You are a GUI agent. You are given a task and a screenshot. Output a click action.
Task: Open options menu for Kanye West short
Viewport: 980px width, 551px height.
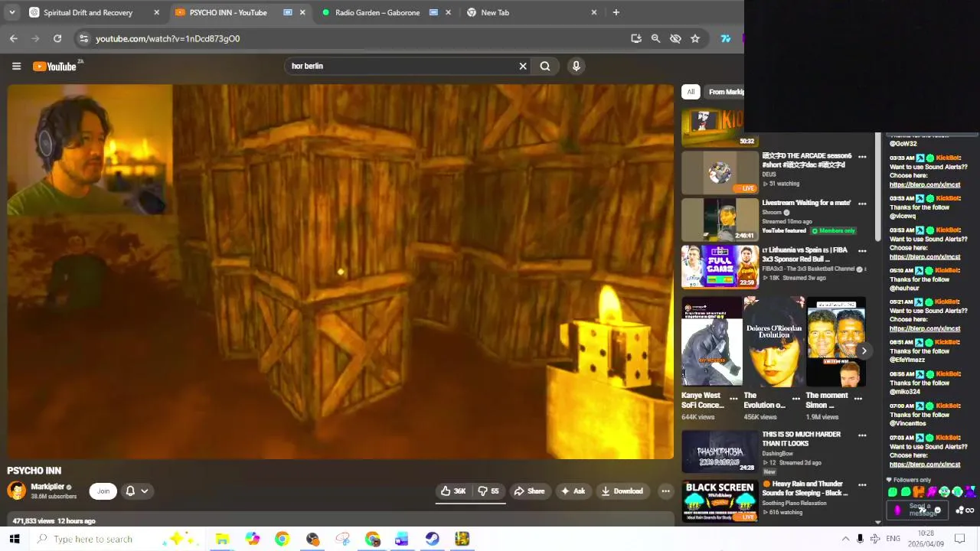pos(733,399)
